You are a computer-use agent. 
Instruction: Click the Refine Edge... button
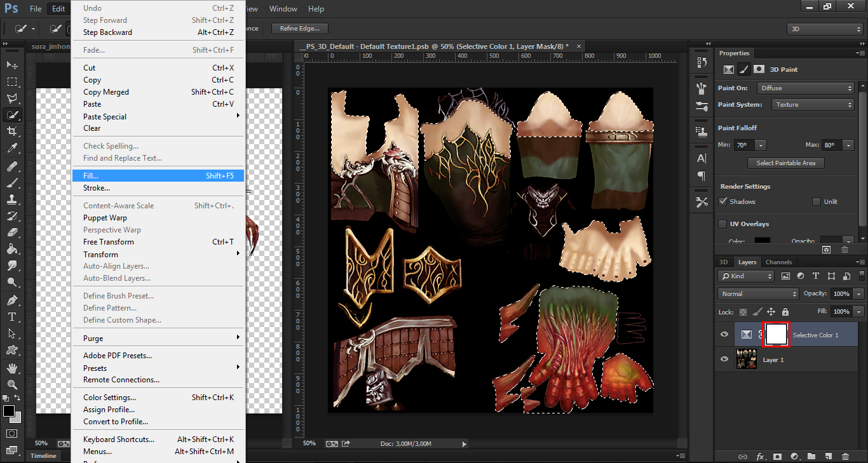point(300,29)
